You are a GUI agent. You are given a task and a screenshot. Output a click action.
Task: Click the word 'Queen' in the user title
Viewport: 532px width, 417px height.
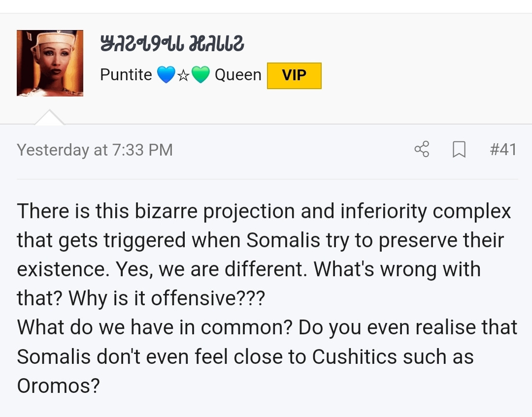pos(238,74)
